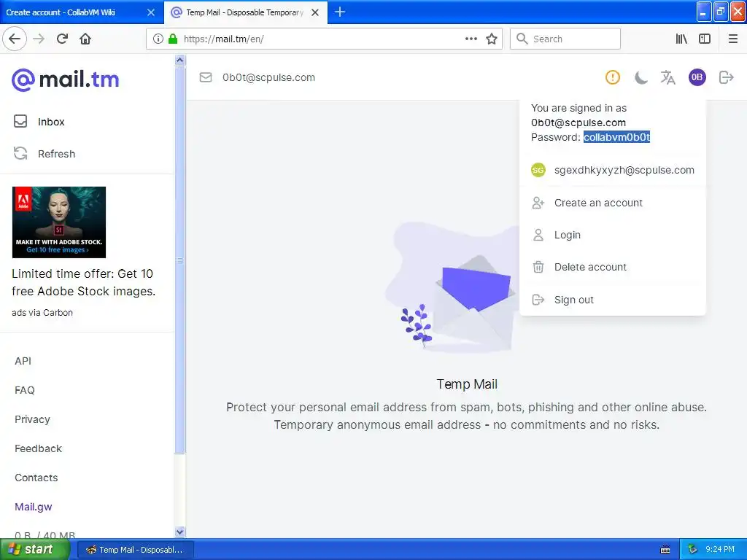Click the browser Search box
The image size is (747, 560).
[565, 39]
